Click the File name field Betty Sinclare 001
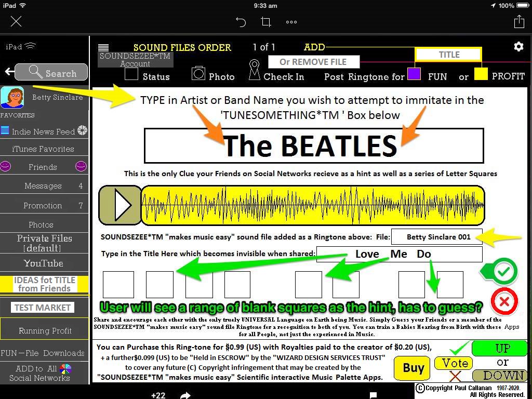The height and width of the screenshot is (399, 532). [437, 237]
